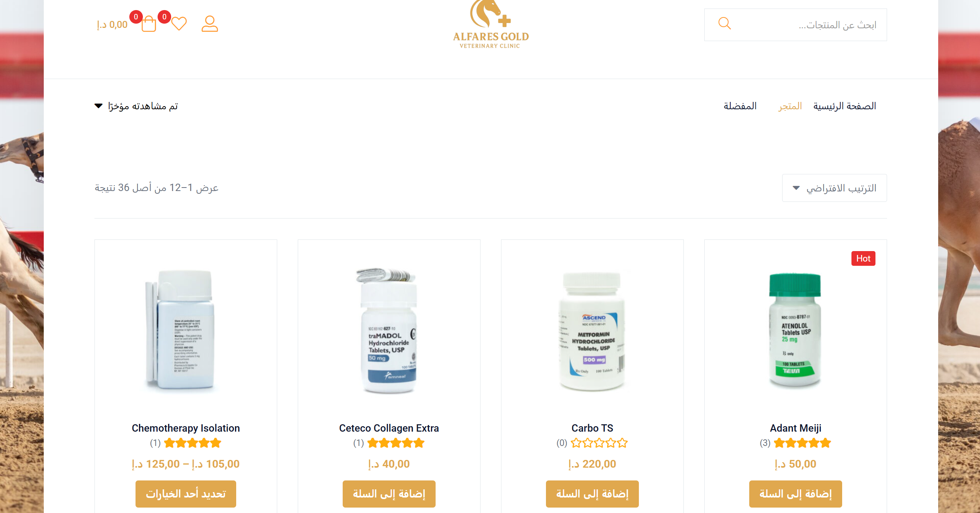Open the favorites menu item
The height and width of the screenshot is (513, 980).
click(x=740, y=106)
